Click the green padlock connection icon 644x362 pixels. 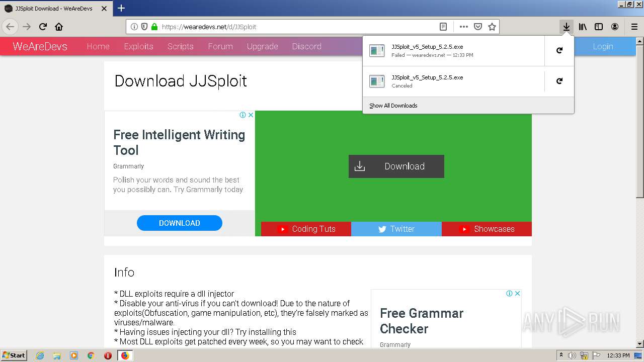[154, 27]
